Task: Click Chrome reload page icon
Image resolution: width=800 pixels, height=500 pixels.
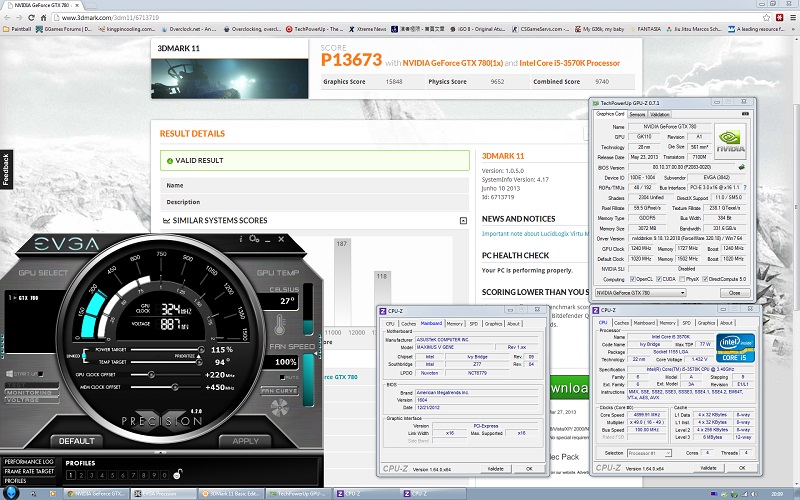Action: click(32, 17)
